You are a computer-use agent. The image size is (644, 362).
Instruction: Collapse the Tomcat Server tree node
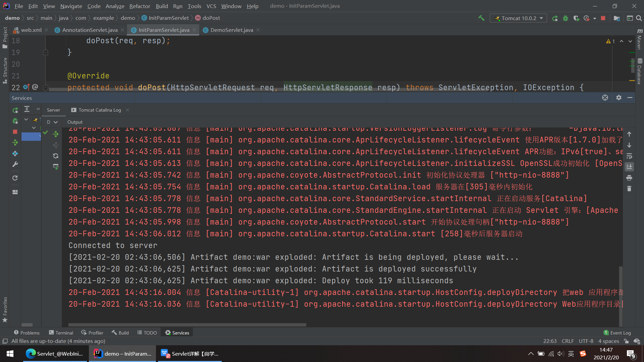pyautogui.click(x=26, y=120)
